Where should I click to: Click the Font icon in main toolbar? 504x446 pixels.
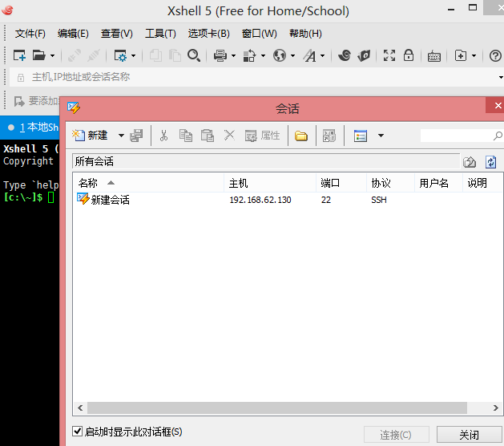[310, 55]
